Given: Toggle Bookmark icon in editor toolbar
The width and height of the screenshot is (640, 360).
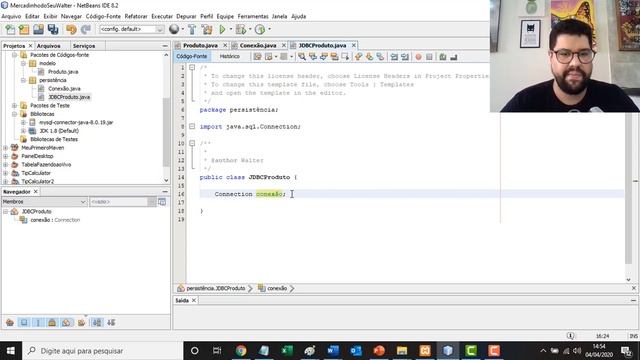Looking at the screenshot, I should [x=380, y=57].
